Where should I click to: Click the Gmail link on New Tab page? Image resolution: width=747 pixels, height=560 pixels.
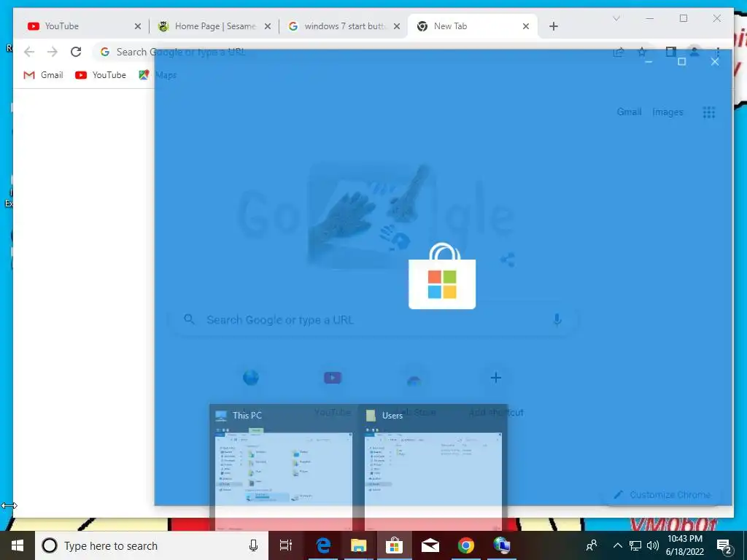click(x=629, y=112)
